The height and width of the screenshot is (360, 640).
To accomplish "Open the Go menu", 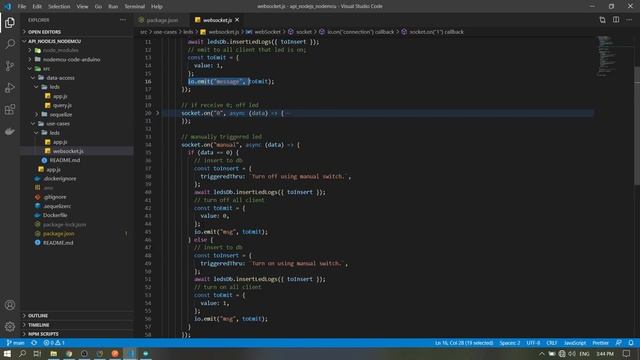I will click(x=98, y=7).
